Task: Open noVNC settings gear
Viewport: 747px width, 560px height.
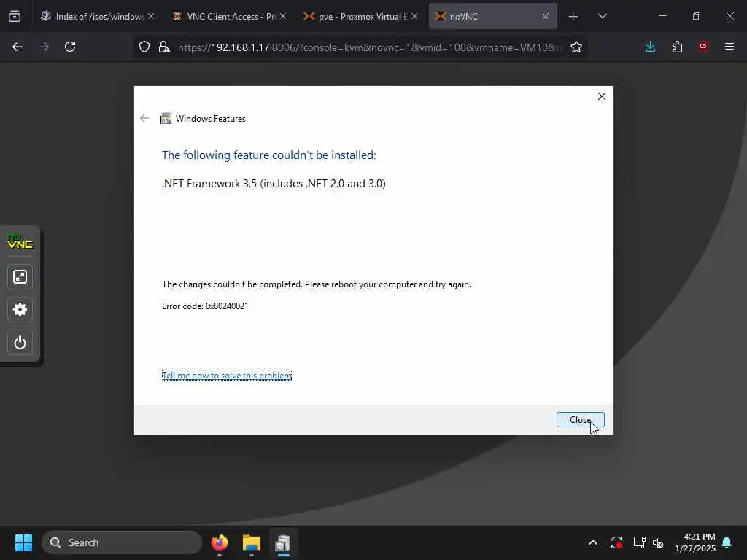Action: coord(20,309)
